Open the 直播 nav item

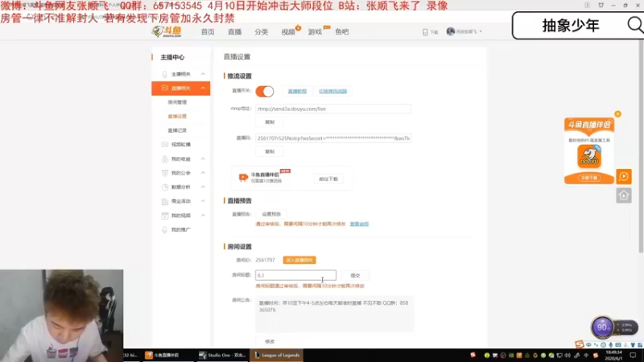234,31
